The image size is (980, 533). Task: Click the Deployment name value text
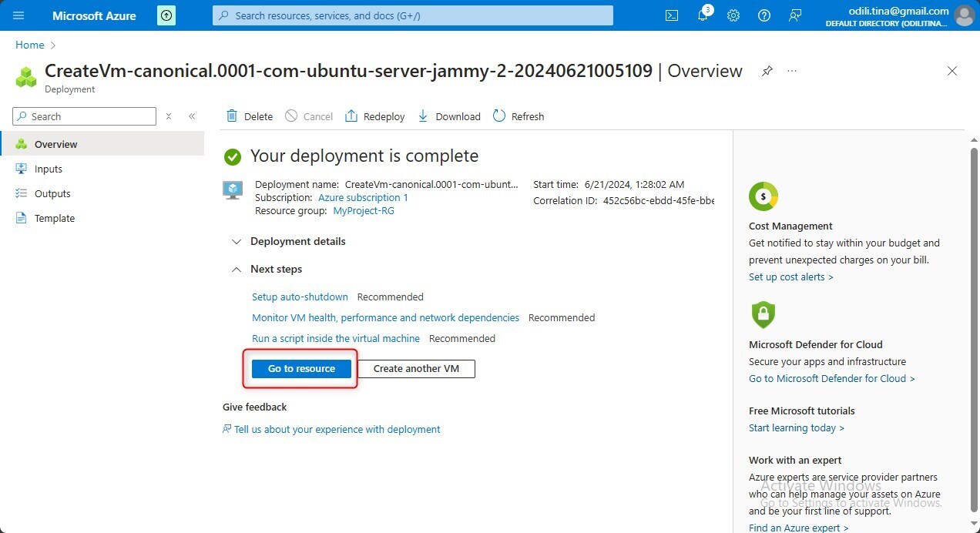tap(431, 184)
